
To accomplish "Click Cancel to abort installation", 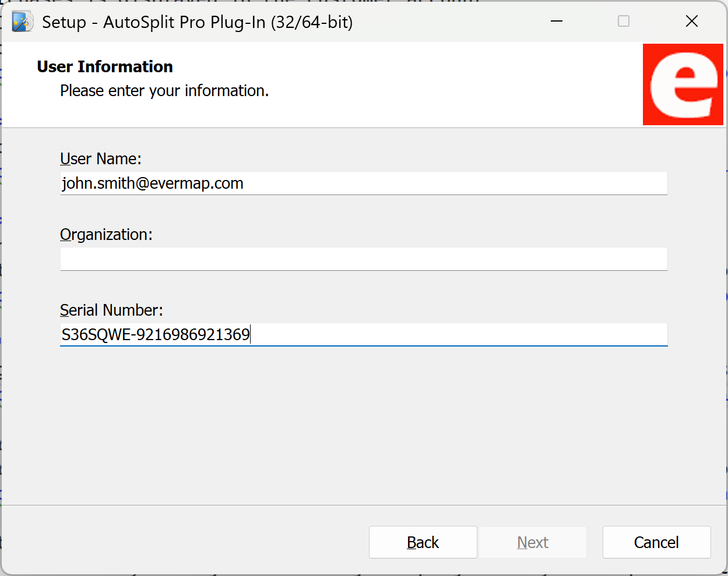I will (x=656, y=542).
